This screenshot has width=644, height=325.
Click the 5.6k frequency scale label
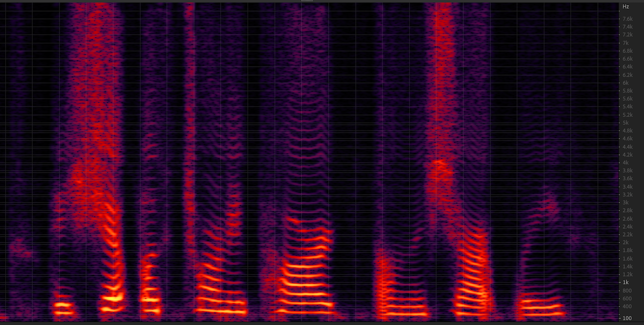coord(627,99)
